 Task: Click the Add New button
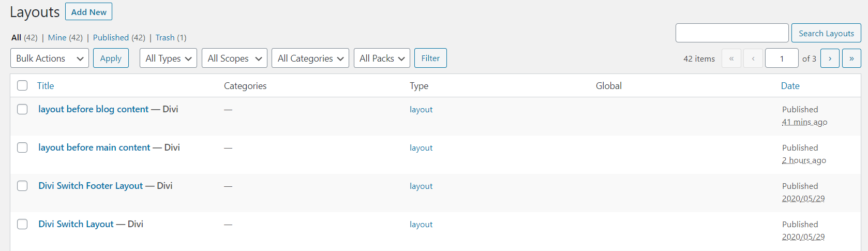pyautogui.click(x=88, y=12)
